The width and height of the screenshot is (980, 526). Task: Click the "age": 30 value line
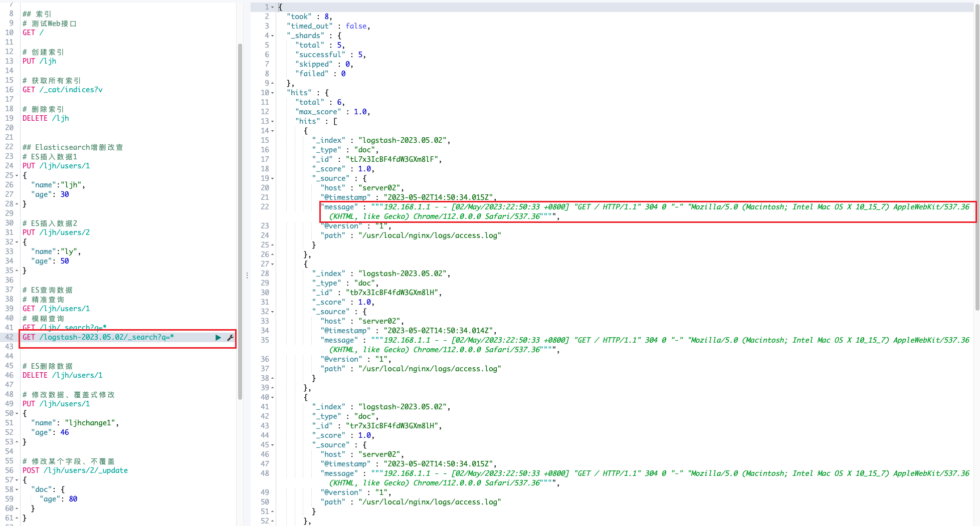pos(50,194)
